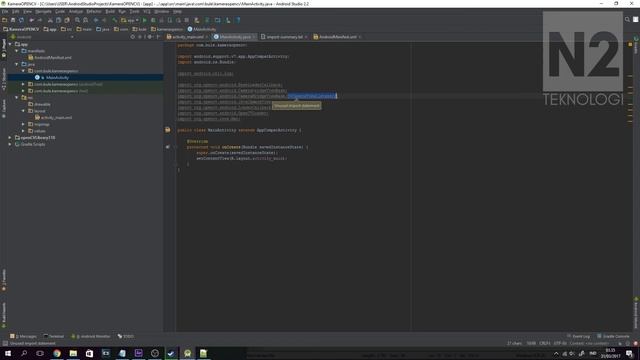640x360 pixels.
Task: Expand the openCVLibrary310 module node
Action: coord(10,138)
